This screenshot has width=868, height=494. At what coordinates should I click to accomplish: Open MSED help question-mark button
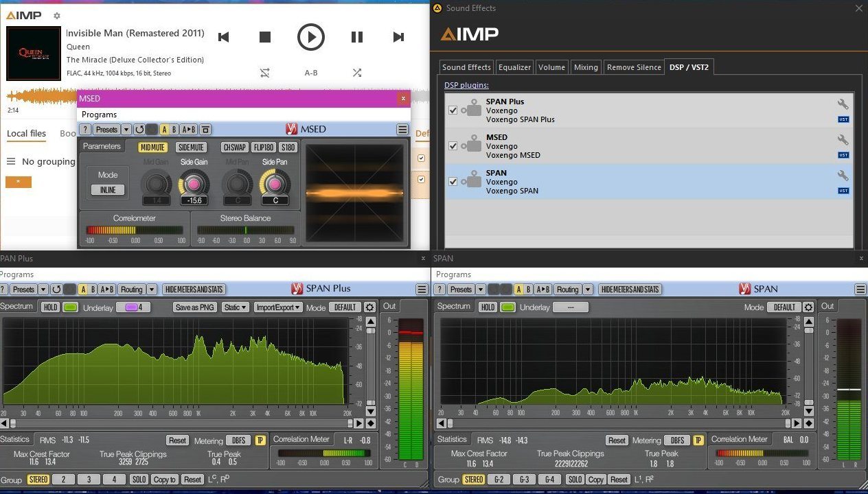pos(85,130)
